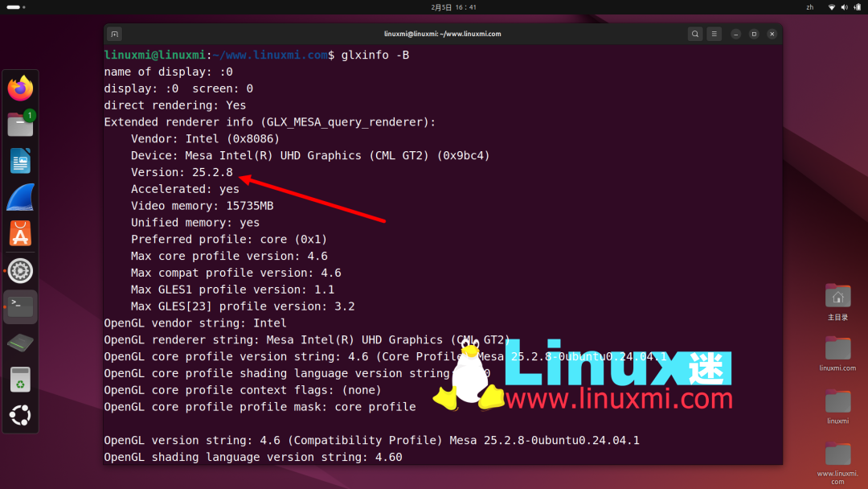The width and height of the screenshot is (868, 489).
Task: Click 'OpenGL core profile context flags: (none)'
Action: point(243,390)
